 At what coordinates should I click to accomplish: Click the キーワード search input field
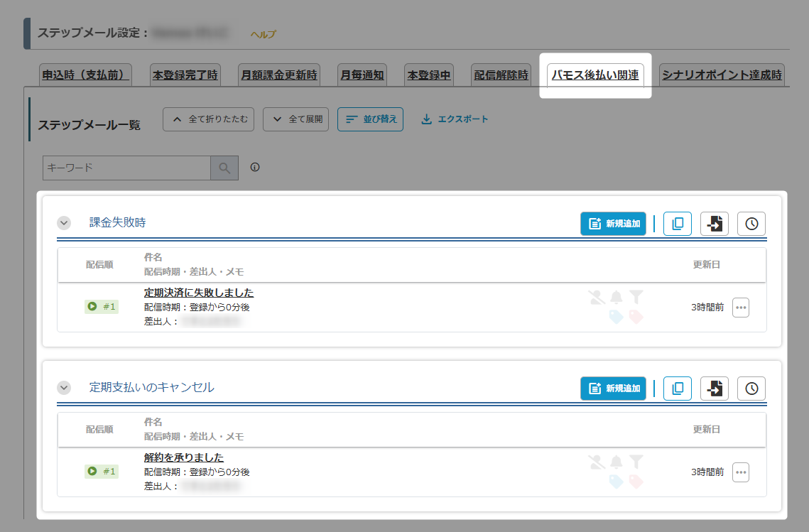126,168
